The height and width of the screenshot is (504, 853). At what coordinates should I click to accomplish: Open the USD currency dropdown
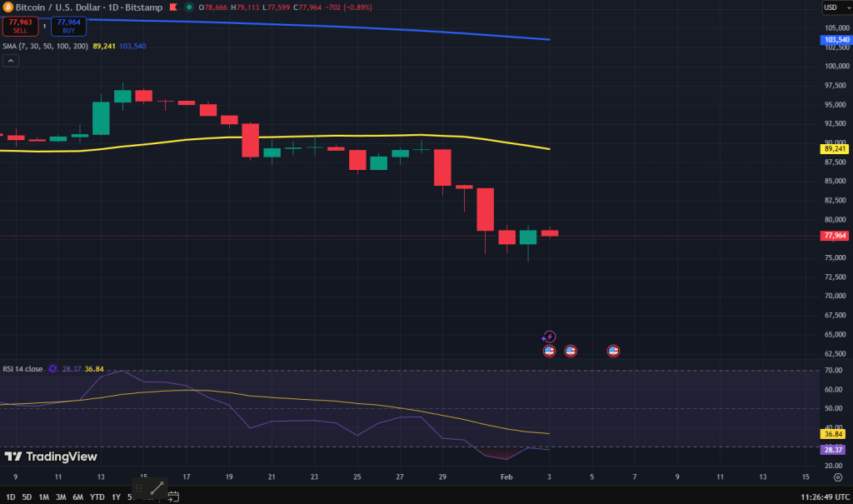pos(836,7)
